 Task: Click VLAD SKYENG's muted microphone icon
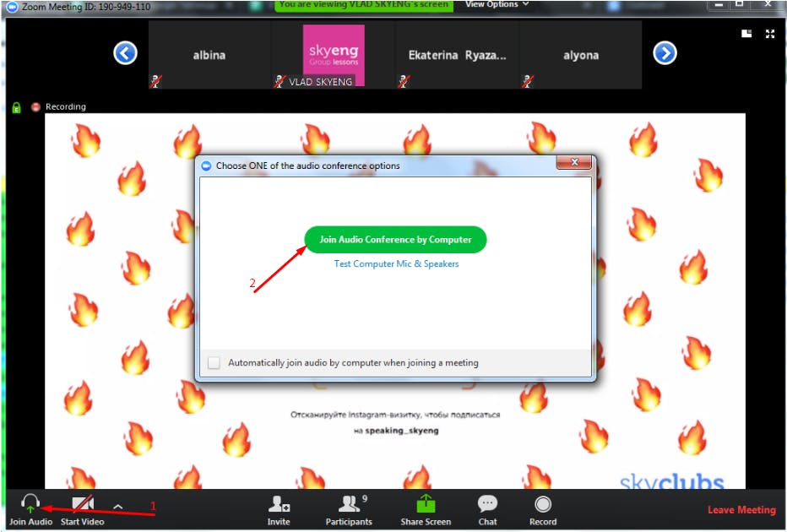(x=280, y=81)
